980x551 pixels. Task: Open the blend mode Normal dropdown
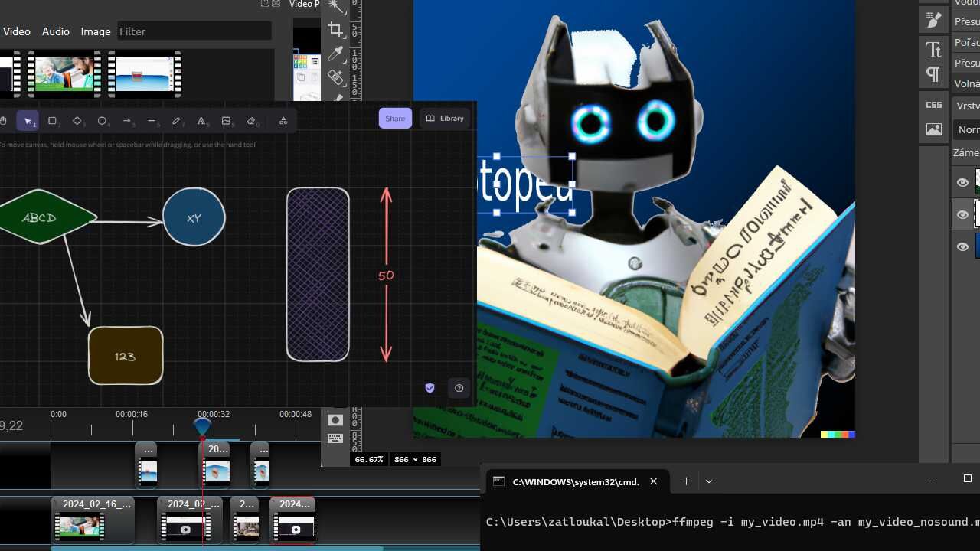coord(967,130)
